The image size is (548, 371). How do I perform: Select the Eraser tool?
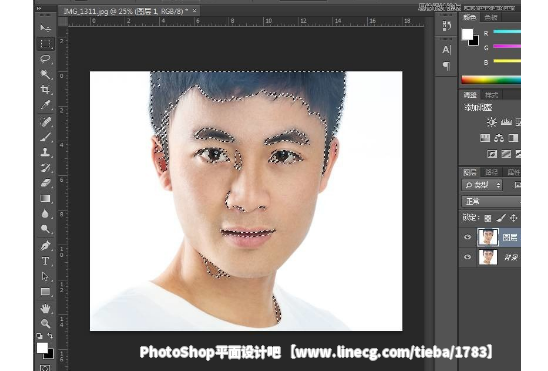click(x=45, y=183)
